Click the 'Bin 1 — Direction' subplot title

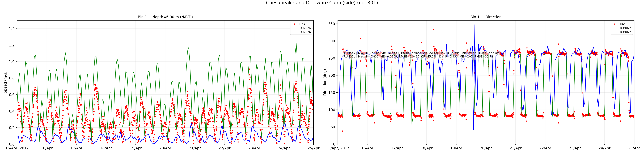(486, 17)
